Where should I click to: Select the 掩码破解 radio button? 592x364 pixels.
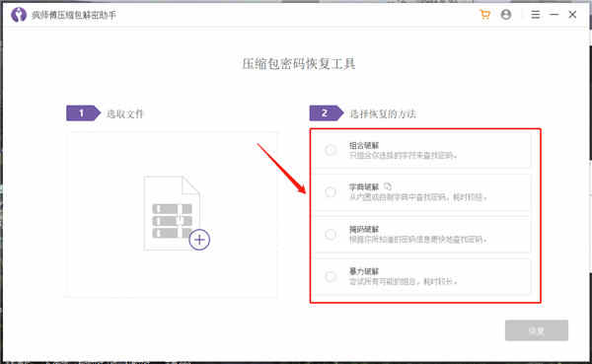click(x=331, y=235)
